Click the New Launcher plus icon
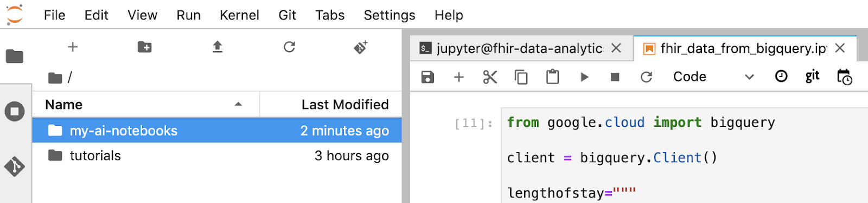Screen dimensions: 868x203 [x=73, y=47]
